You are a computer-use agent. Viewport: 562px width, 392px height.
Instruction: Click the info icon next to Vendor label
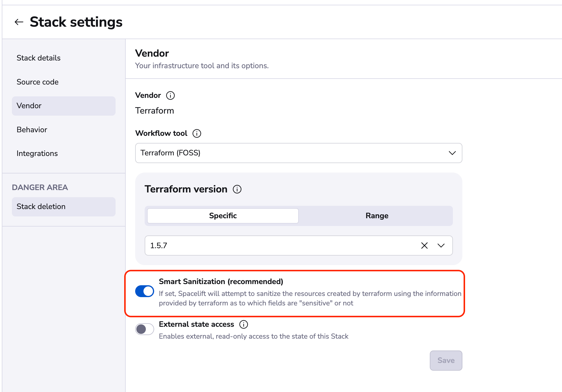click(x=170, y=95)
